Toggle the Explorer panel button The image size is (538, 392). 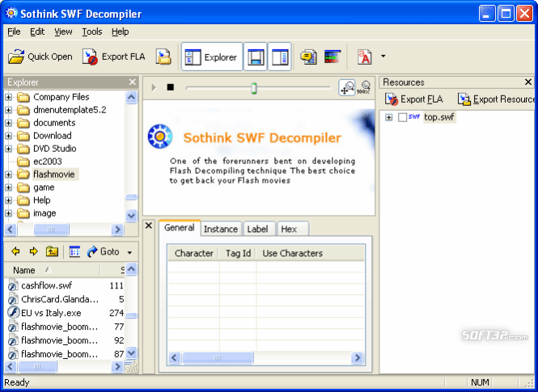[212, 57]
